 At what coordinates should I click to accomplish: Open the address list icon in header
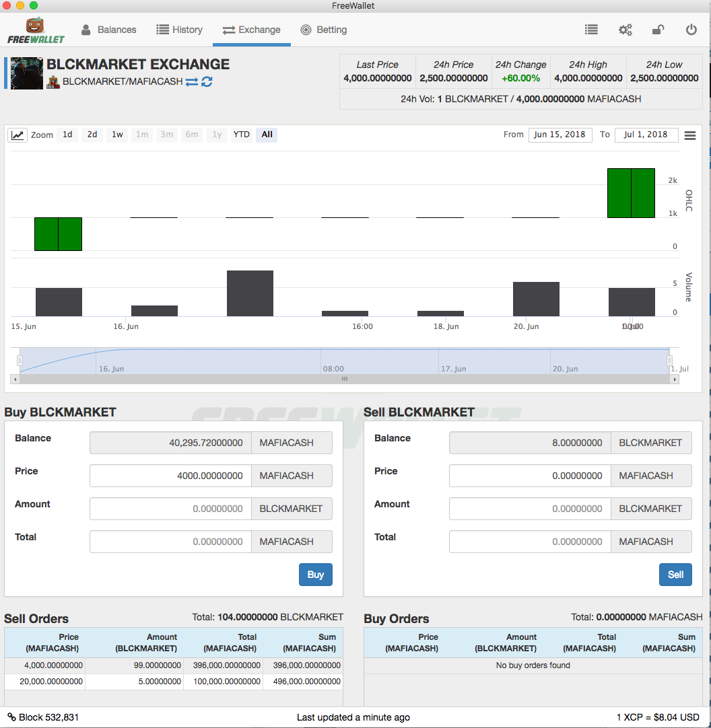pyautogui.click(x=591, y=30)
